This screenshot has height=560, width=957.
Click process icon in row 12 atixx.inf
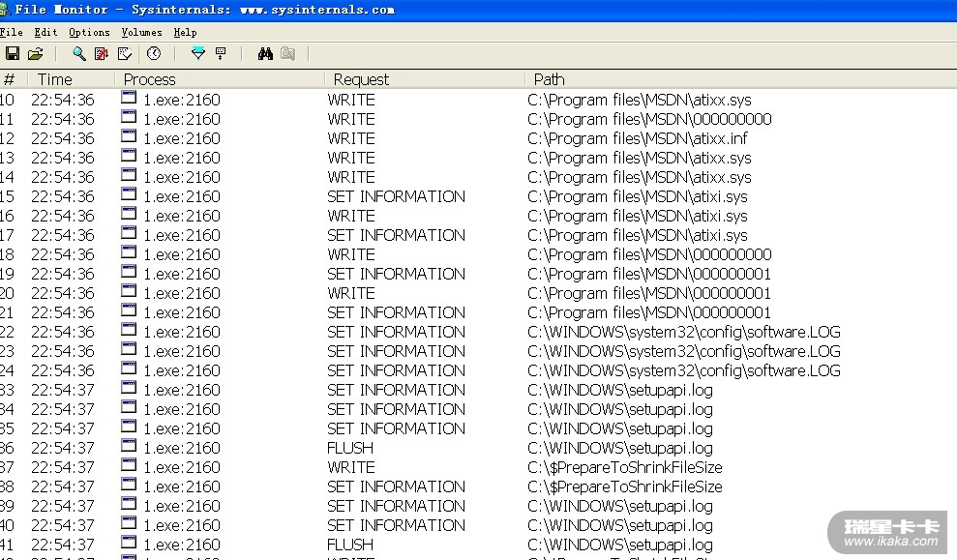point(129,136)
